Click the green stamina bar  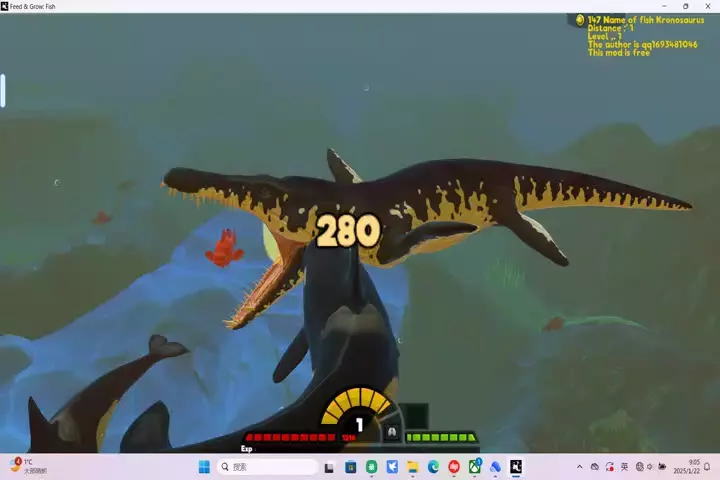coord(441,437)
